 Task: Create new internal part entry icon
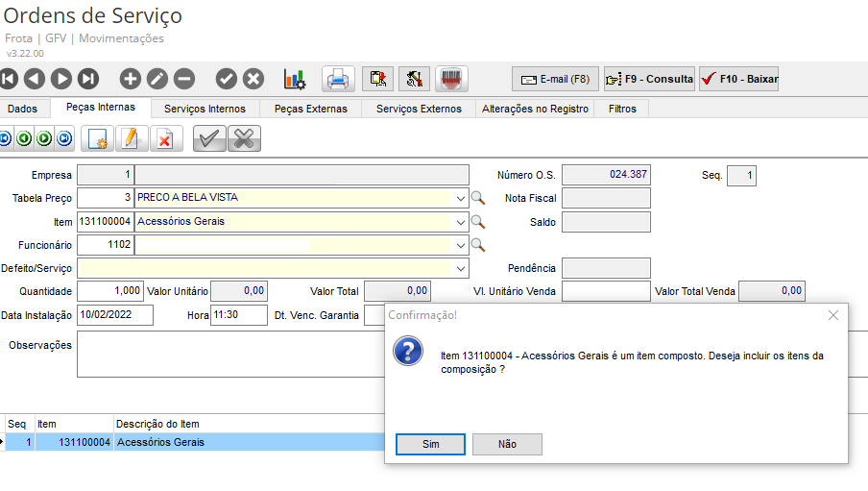tap(97, 138)
